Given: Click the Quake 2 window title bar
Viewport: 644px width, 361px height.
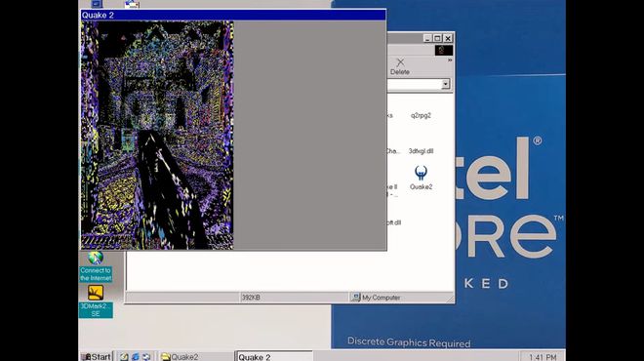Looking at the screenshot, I should coord(233,16).
